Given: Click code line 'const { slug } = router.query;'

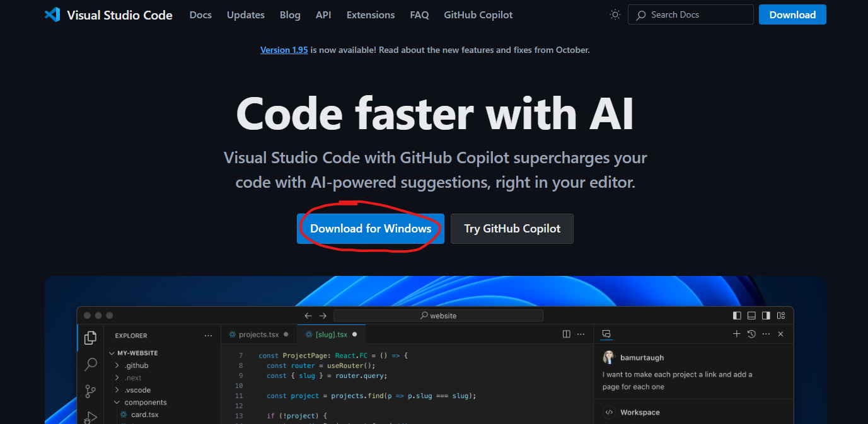Looking at the screenshot, I should [x=327, y=375].
